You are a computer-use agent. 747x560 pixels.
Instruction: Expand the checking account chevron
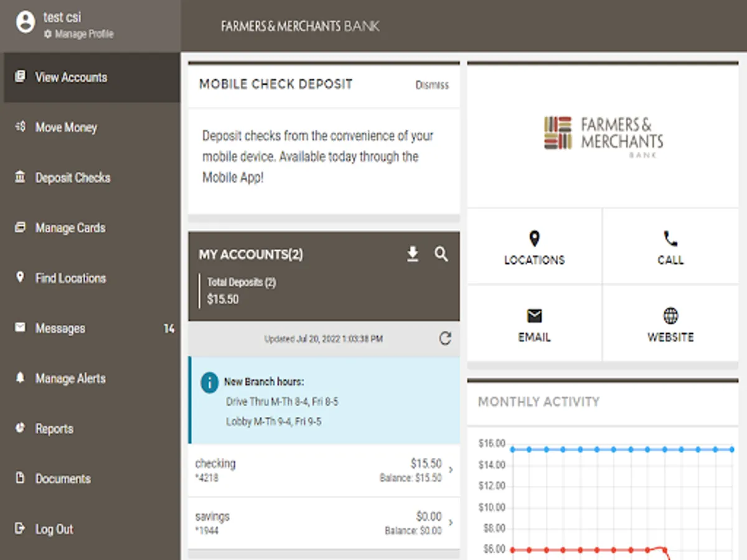[451, 470]
